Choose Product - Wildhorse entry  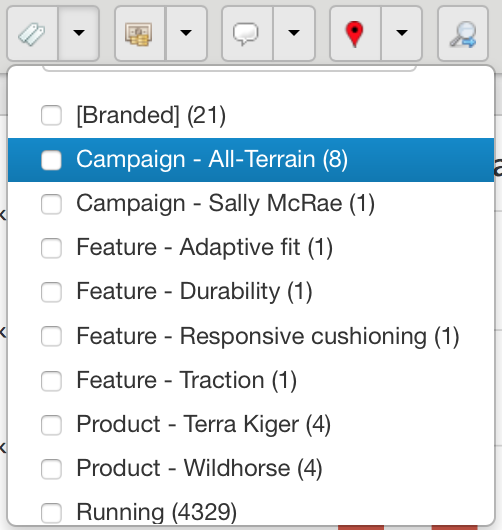(199, 468)
